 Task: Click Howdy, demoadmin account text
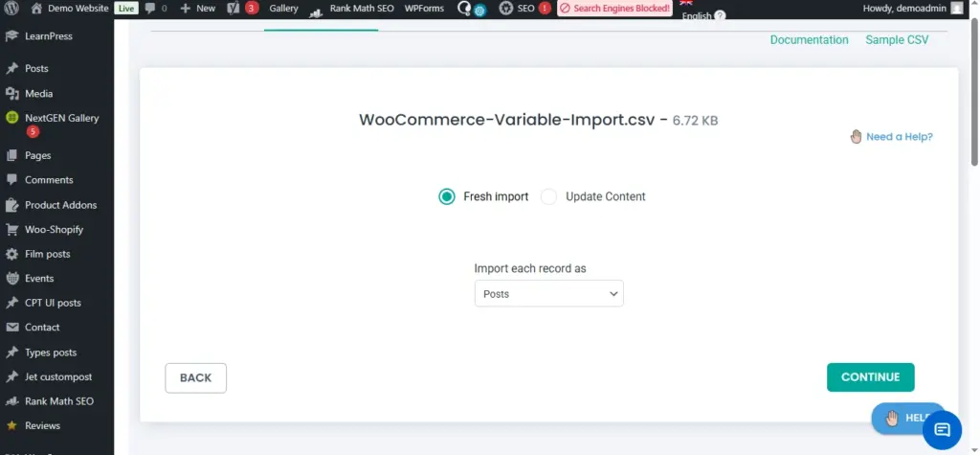pos(904,8)
